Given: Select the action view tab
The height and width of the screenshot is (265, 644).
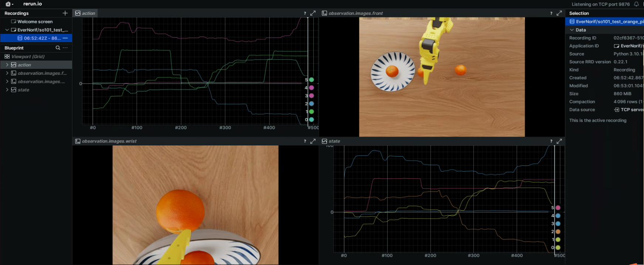Looking at the screenshot, I should 85,13.
